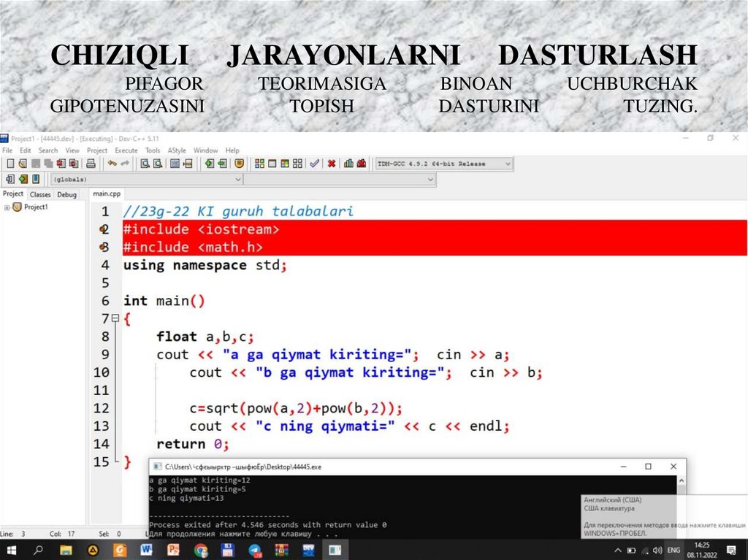Click the Compile toolbar icon
The width and height of the screenshot is (748, 560).
point(258,164)
